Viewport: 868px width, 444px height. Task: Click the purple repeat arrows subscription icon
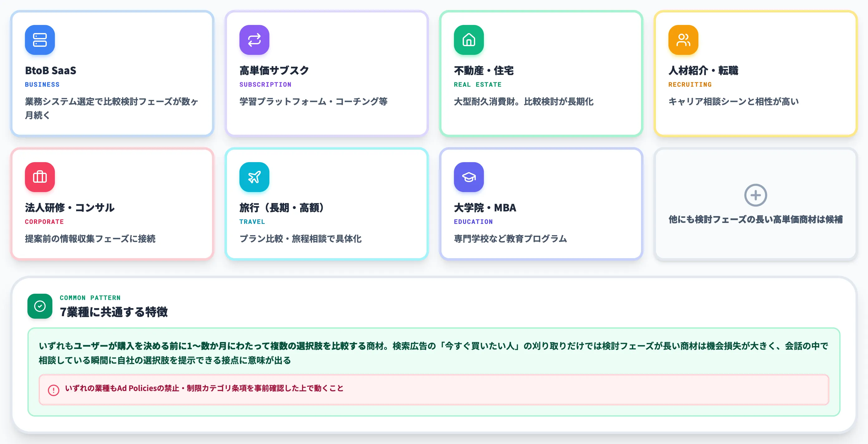254,40
